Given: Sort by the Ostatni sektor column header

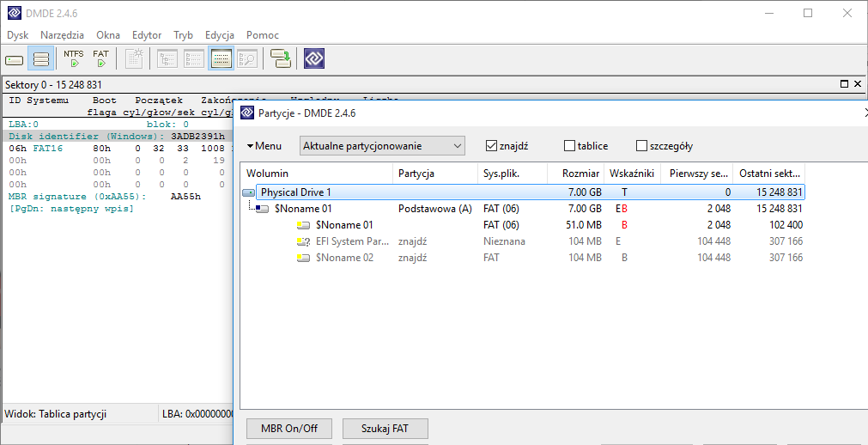Looking at the screenshot, I should (769, 174).
